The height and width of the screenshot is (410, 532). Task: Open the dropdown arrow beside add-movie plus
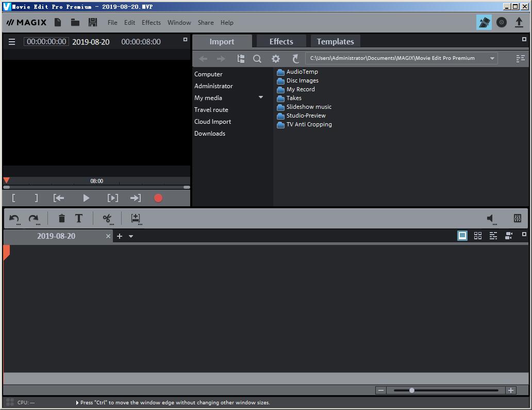click(131, 236)
